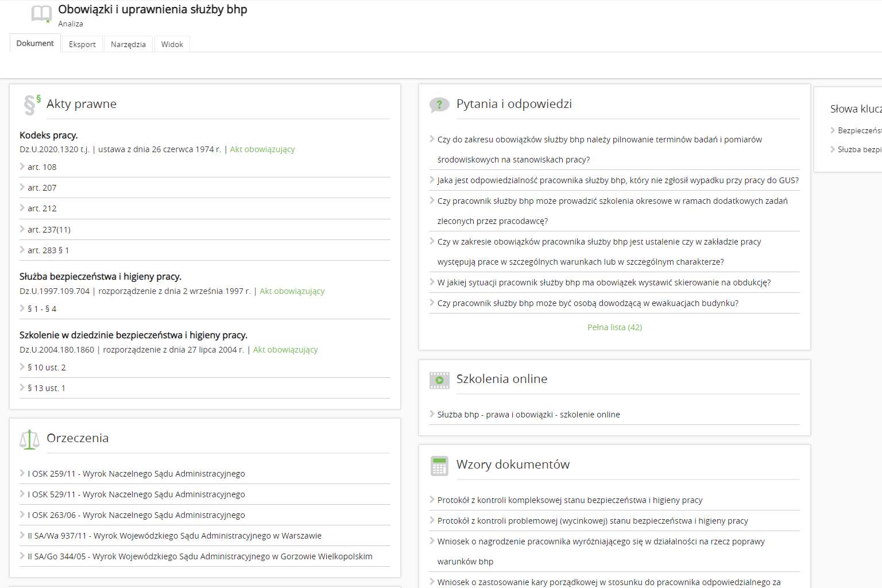Open II SA/Wa 937/11 Warsaw court ruling
This screenshot has width=882, height=588.
pos(175,536)
